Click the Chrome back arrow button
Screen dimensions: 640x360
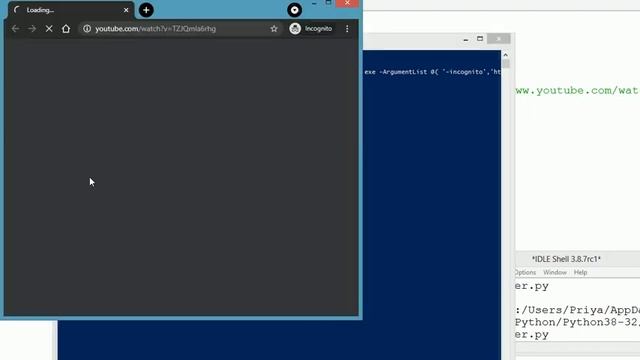coord(16,29)
